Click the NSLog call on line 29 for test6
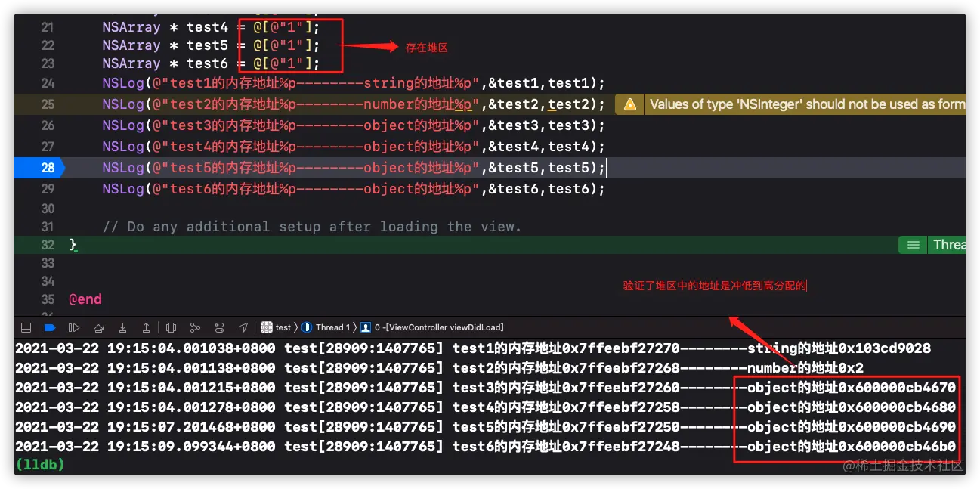Screen dimensions: 980x489 [354, 189]
